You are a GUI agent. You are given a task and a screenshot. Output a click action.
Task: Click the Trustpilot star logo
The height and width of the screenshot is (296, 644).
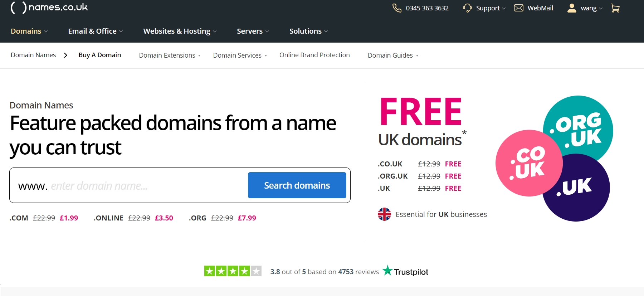[x=387, y=271]
